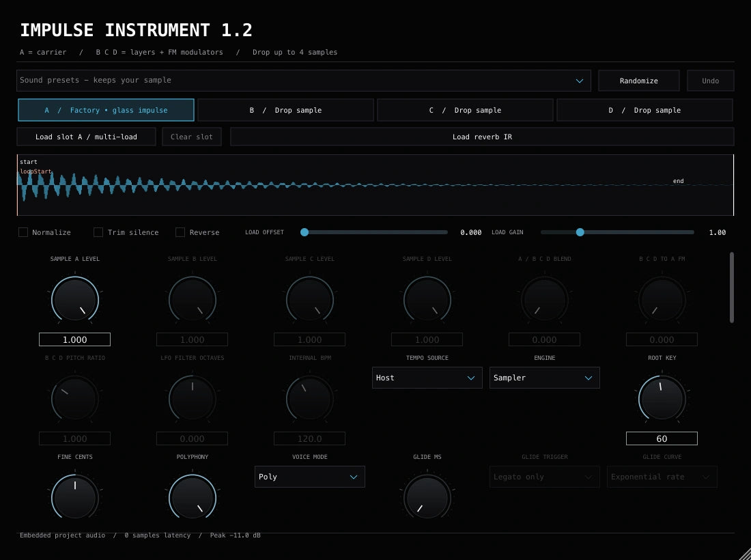Click the Polyphony knob
The height and width of the screenshot is (560, 751).
192,497
